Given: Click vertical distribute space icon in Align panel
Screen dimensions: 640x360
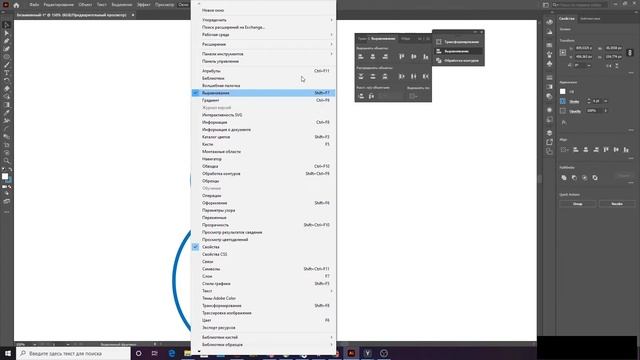Looking at the screenshot, I should [x=361, y=96].
